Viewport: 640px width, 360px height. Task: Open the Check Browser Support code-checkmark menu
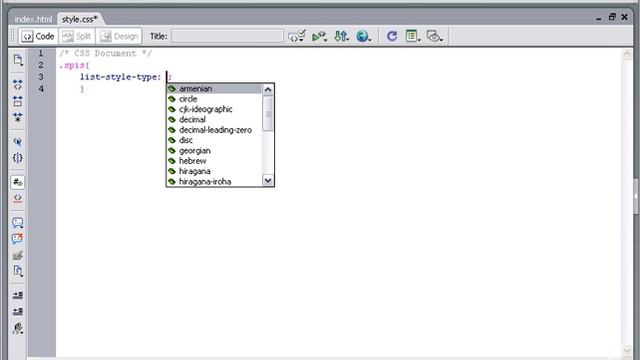296,36
